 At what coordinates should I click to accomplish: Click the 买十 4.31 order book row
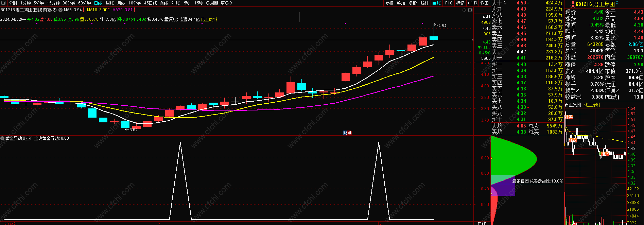tap(527, 119)
